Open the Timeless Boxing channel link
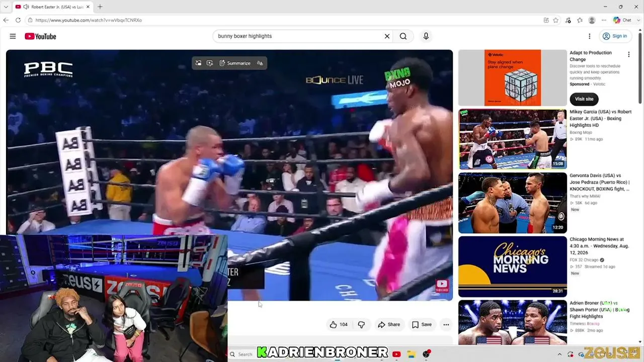 pyautogui.click(x=585, y=324)
